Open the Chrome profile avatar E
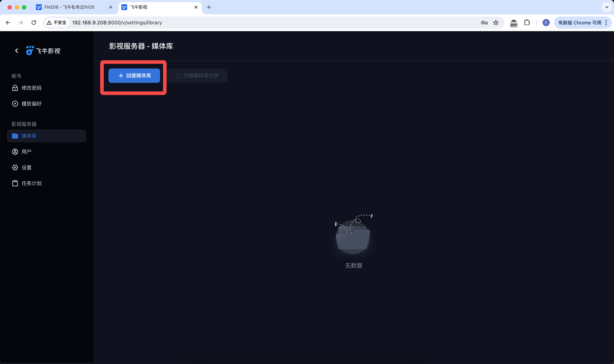The image size is (614, 364). (x=546, y=23)
